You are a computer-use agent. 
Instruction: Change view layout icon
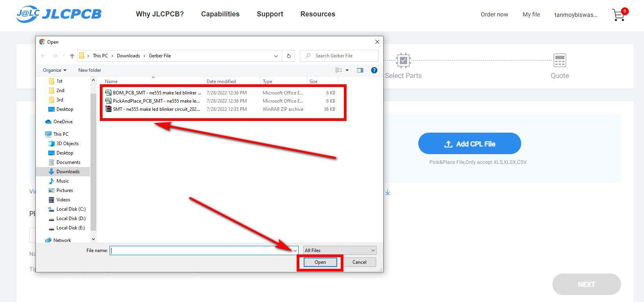[x=339, y=70]
